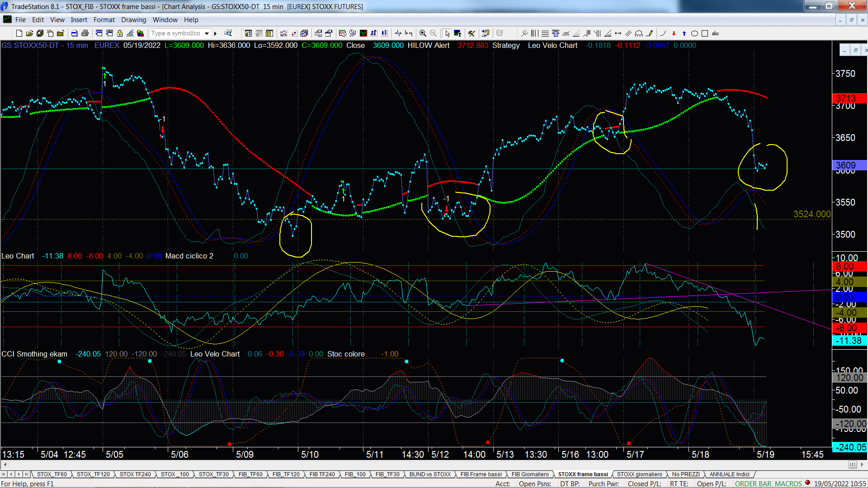Viewport: 868px width, 488px height.
Task: Switch to the STOX_TF60 workspace tab
Action: pyautogui.click(x=52, y=474)
